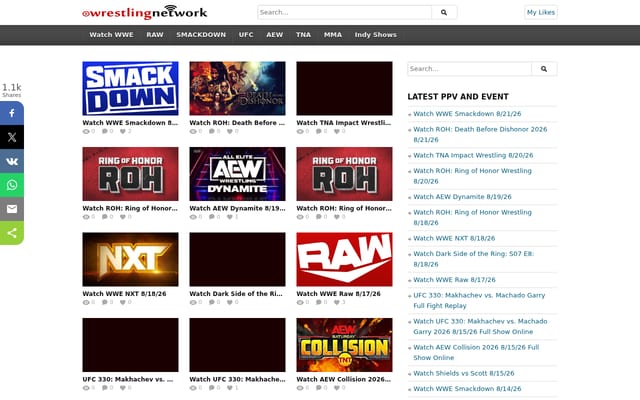The height and width of the screenshot is (400, 640).
Task: Open sidebar link Dark Side of the Ring S07
Action: tap(473, 259)
